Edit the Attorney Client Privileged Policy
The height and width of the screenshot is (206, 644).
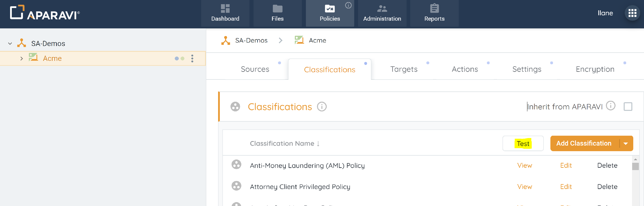coord(566,187)
